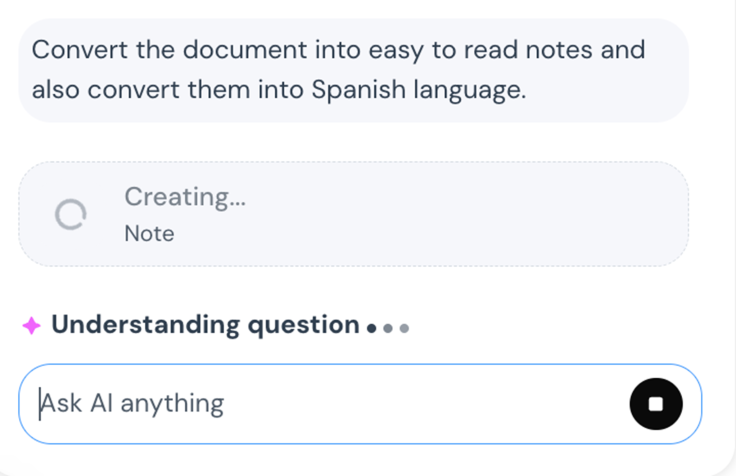Select the user prompt message bubble
The width and height of the screenshot is (736, 476).
353,69
